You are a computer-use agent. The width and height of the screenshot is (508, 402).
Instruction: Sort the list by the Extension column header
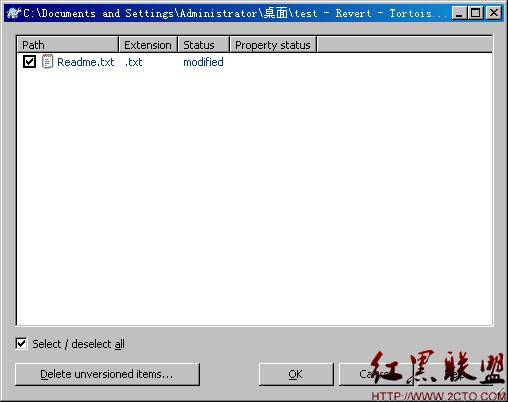148,45
